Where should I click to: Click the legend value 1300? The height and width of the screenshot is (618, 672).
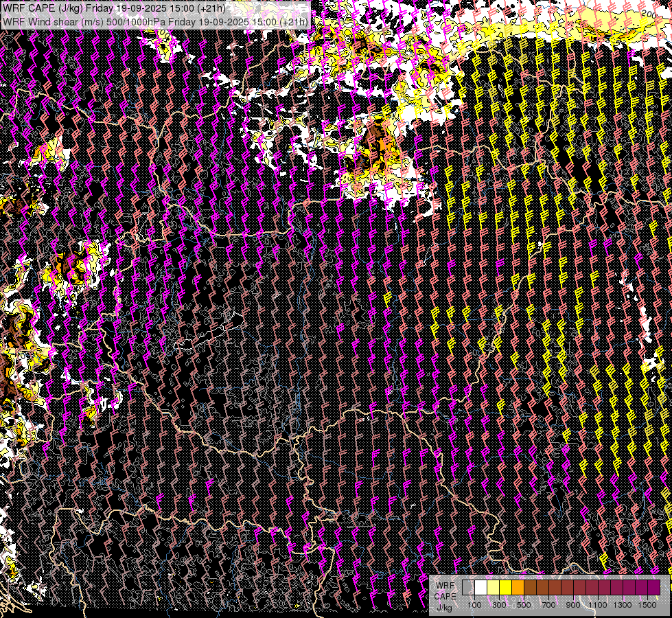(623, 605)
